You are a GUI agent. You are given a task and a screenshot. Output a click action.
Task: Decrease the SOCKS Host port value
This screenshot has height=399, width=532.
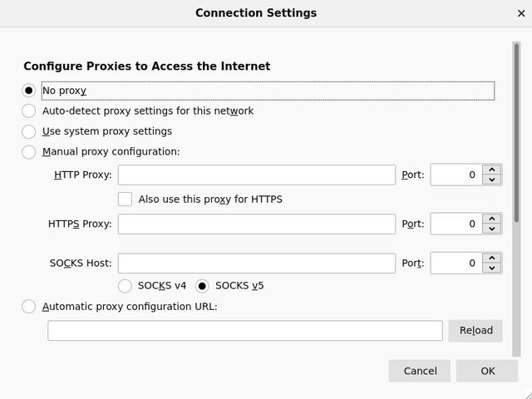point(491,268)
